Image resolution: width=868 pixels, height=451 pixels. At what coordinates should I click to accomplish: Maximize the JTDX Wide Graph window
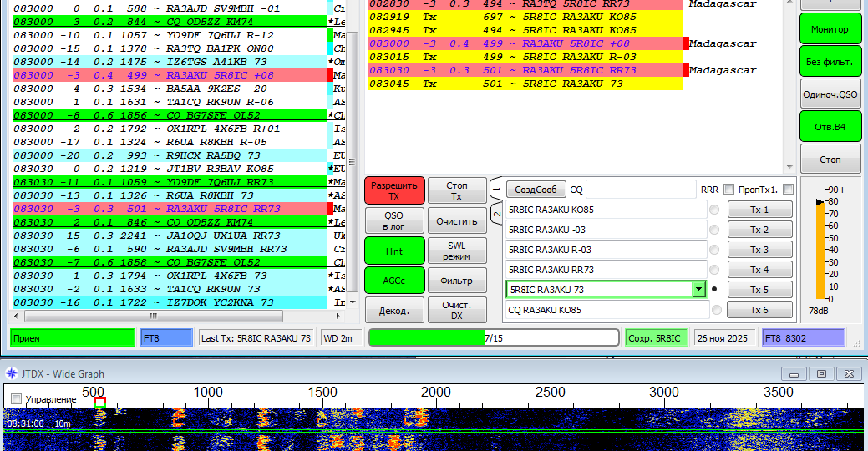pyautogui.click(x=821, y=374)
